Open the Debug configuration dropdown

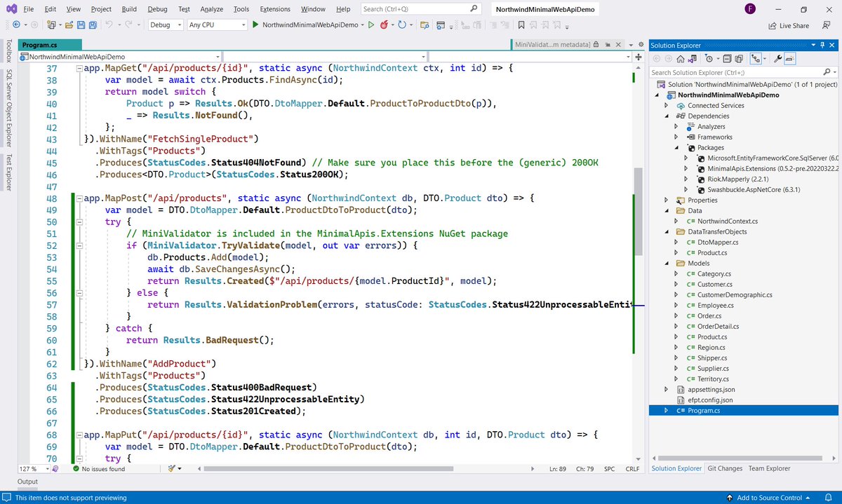tap(166, 25)
